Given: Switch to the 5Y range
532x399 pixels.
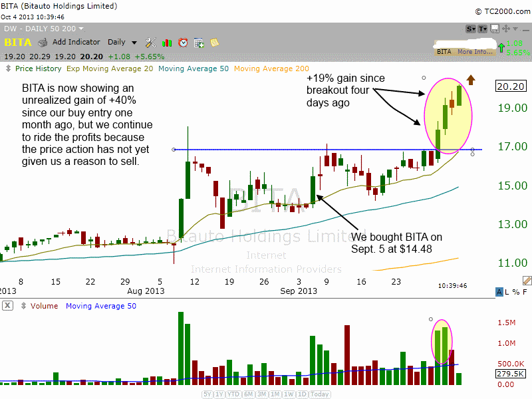Looking at the screenshot, I should click(207, 394).
